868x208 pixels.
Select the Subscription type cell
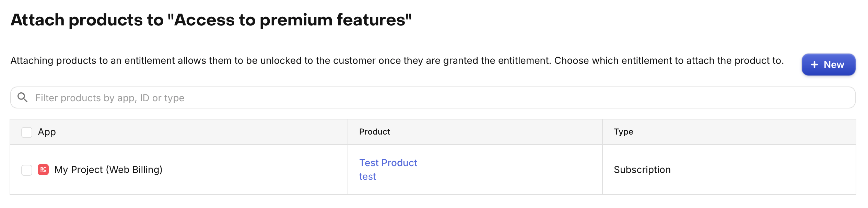click(642, 170)
